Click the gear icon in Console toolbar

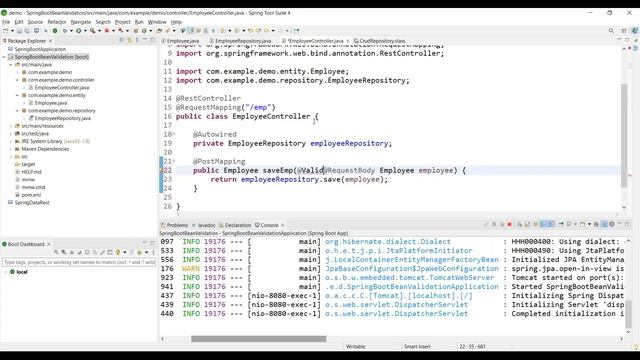611,224
